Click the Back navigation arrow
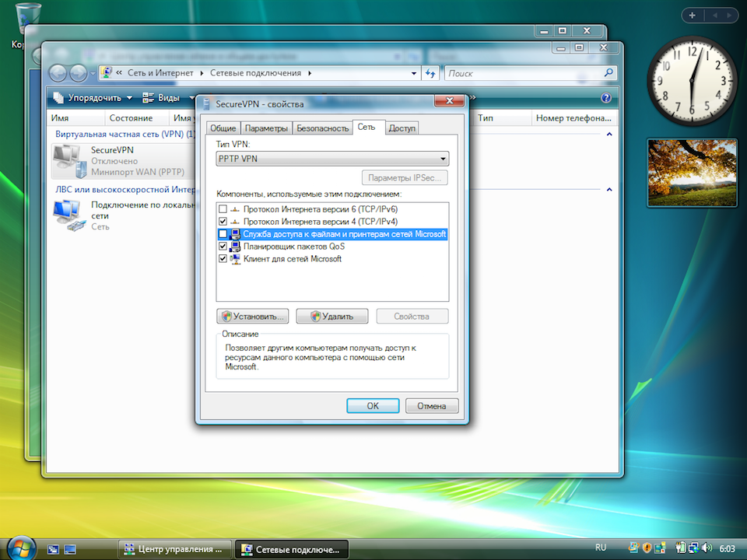Screen dimensions: 747x560 coord(58,73)
